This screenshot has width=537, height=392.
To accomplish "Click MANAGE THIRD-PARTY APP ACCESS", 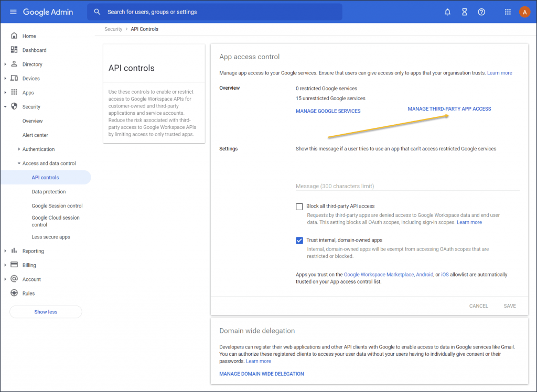I will point(449,108).
